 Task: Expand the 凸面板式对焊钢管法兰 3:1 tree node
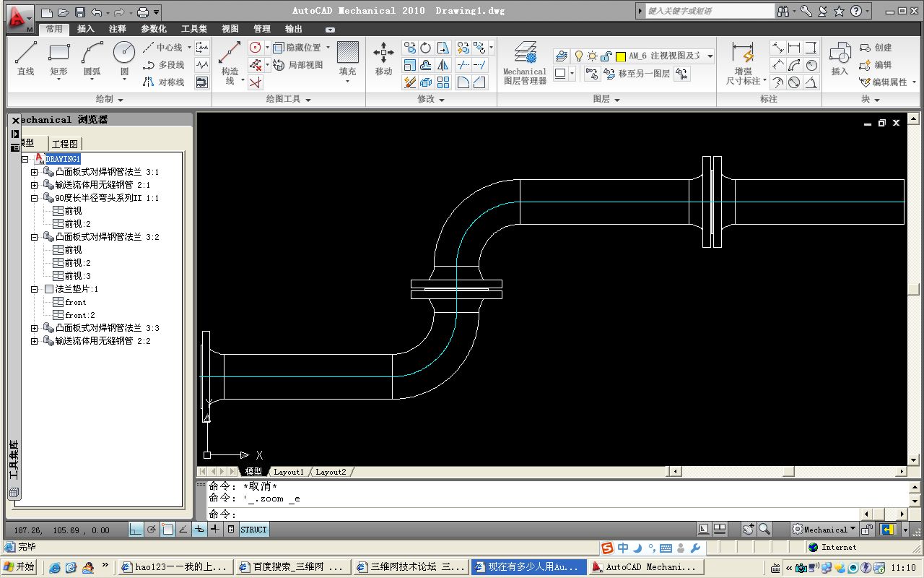point(34,172)
